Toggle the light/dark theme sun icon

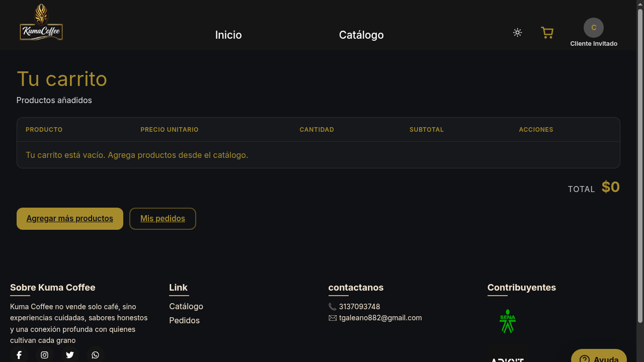(x=517, y=33)
